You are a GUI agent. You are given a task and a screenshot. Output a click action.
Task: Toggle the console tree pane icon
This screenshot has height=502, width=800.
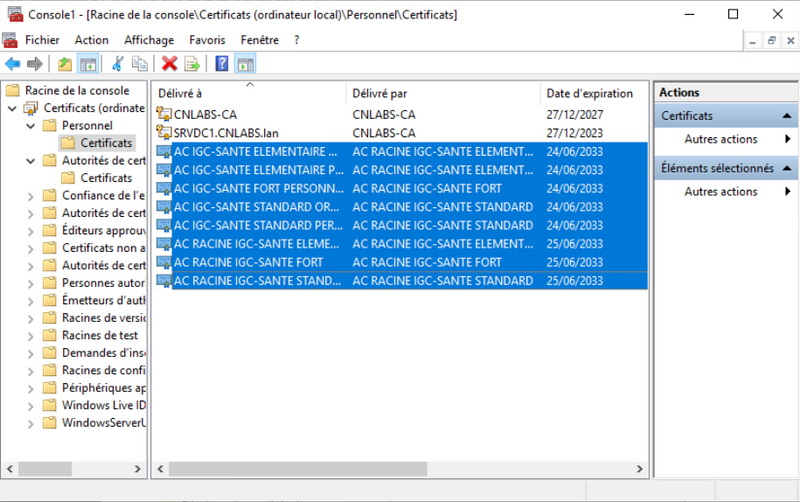coord(88,64)
